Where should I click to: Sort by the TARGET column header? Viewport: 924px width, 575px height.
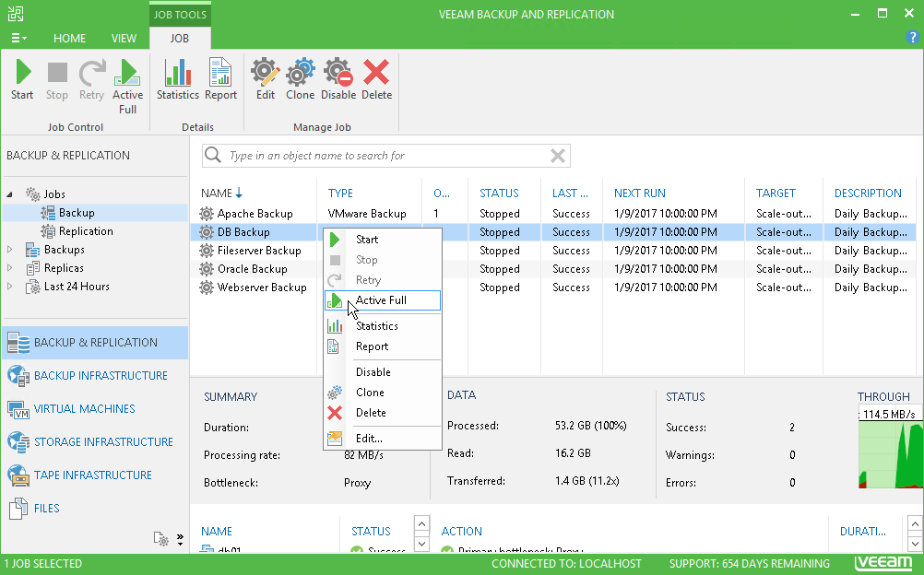pyautogui.click(x=776, y=194)
